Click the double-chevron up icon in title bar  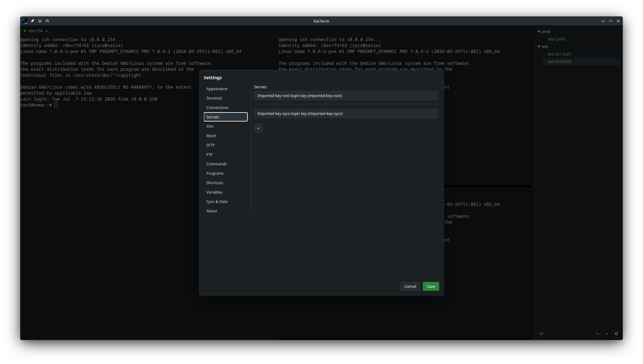pos(47,21)
